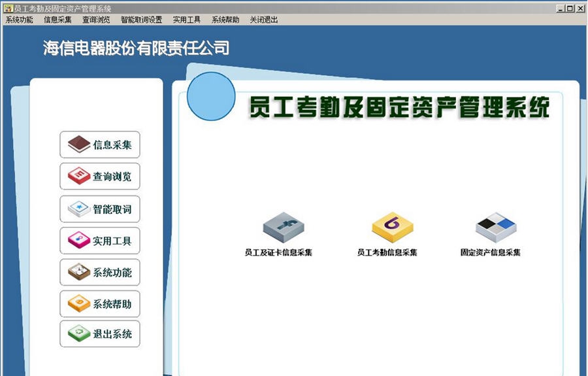Open the 查询浏览 menu in menu bar
Viewport: 588px width, 376px height.
coord(96,20)
